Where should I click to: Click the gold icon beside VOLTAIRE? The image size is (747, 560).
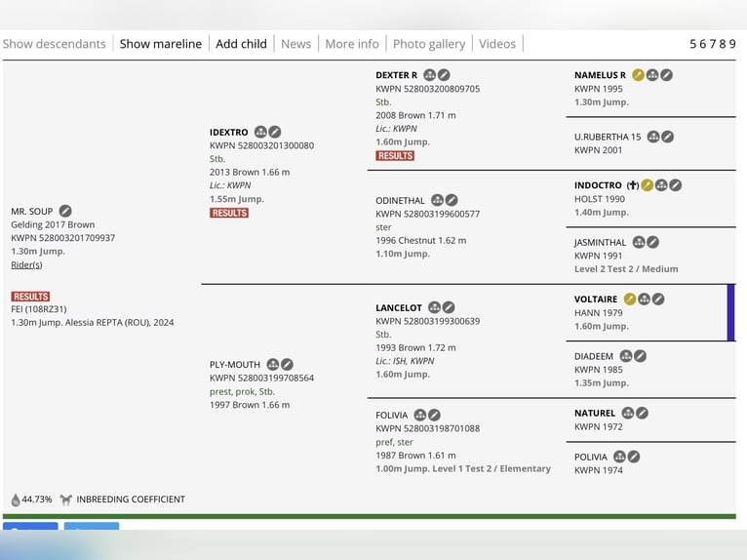click(x=629, y=300)
